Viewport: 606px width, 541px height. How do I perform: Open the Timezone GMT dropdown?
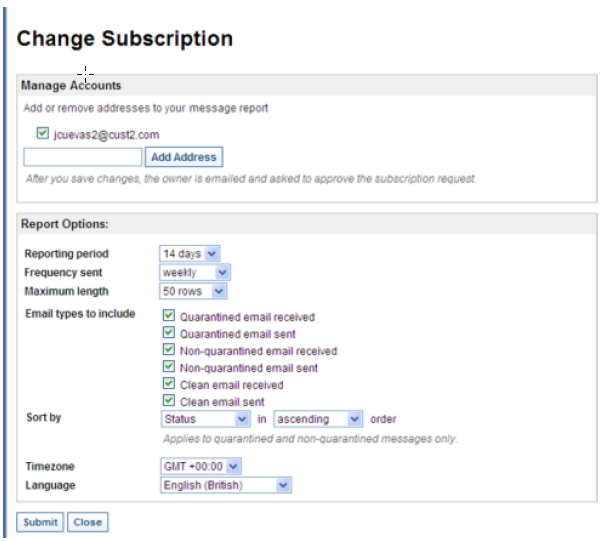(x=201, y=466)
